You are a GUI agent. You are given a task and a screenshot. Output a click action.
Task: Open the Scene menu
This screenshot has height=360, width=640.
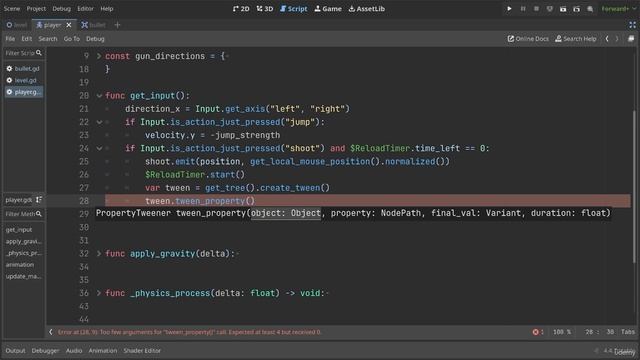click(x=12, y=9)
